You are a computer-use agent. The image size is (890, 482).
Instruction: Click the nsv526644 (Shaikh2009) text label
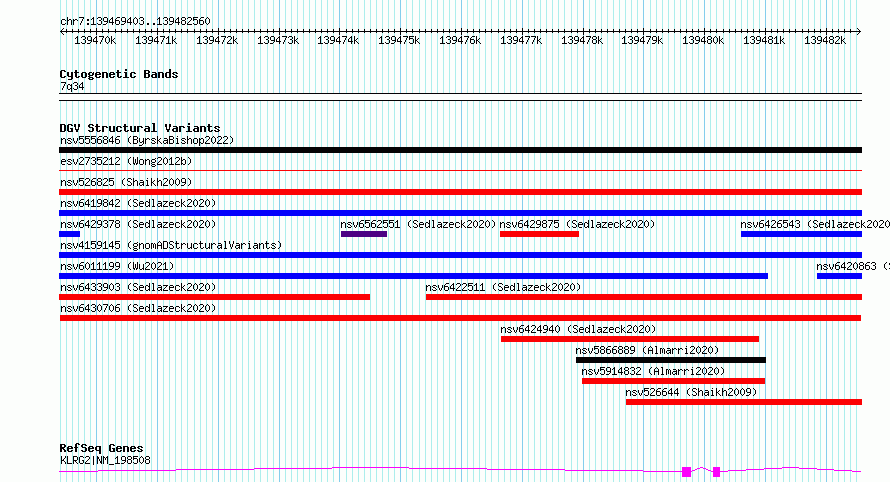coord(691,392)
